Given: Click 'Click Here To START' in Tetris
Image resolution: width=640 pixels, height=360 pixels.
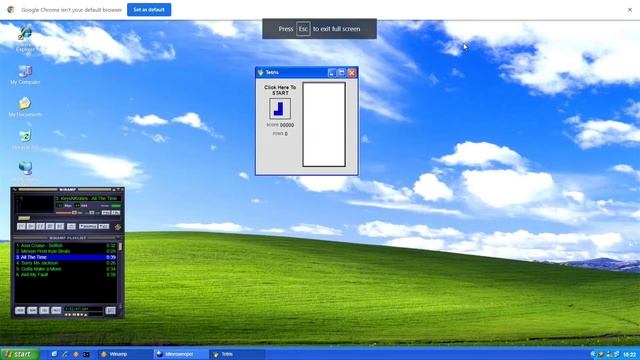Looking at the screenshot, I should point(280,90).
